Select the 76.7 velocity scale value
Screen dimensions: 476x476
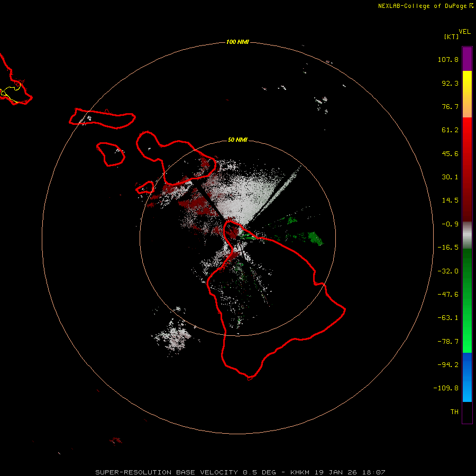coord(450,106)
